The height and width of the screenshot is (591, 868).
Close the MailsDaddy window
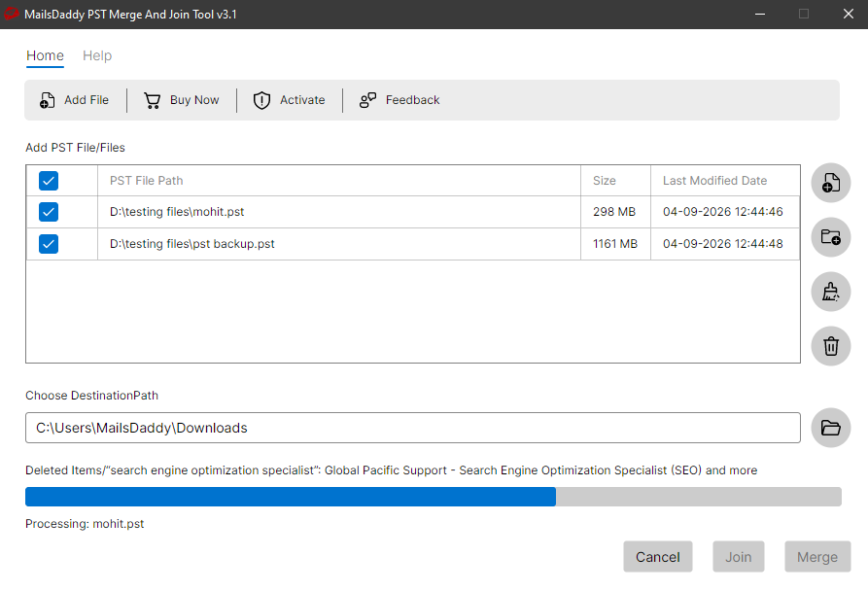pos(848,14)
